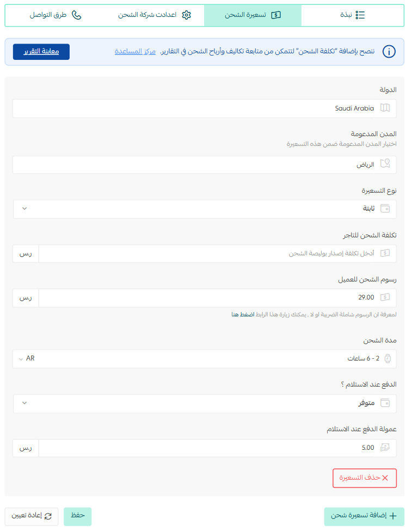Click the watch icon in shipping duration field

point(388,359)
